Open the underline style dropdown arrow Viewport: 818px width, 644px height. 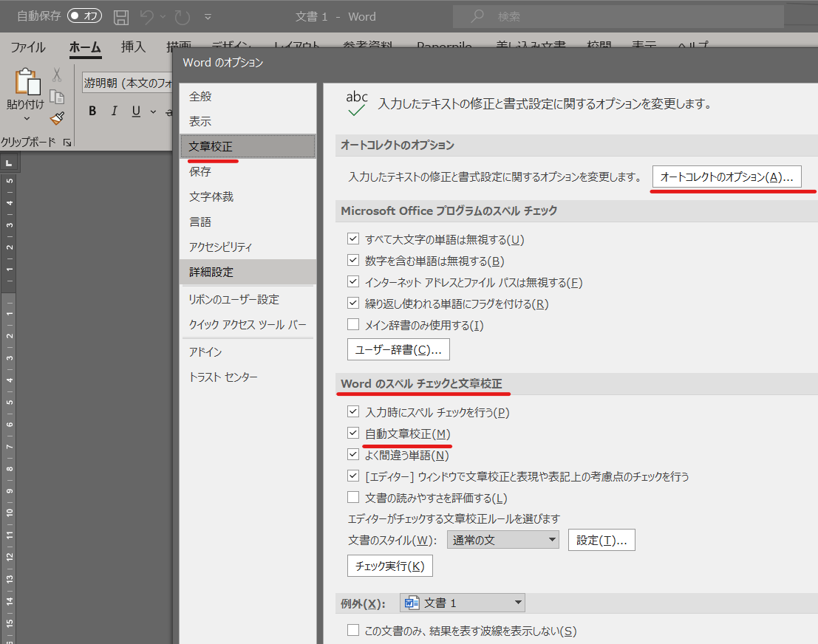point(153,112)
